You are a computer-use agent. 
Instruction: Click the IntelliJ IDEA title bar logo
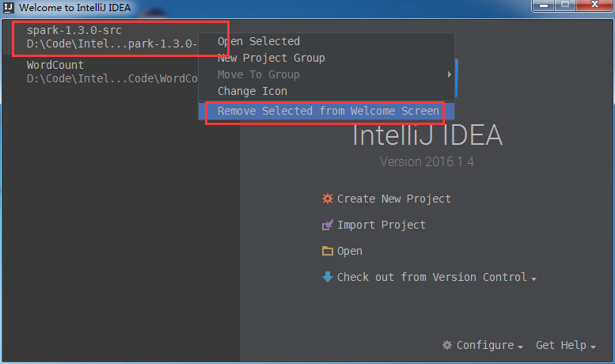pos(8,7)
